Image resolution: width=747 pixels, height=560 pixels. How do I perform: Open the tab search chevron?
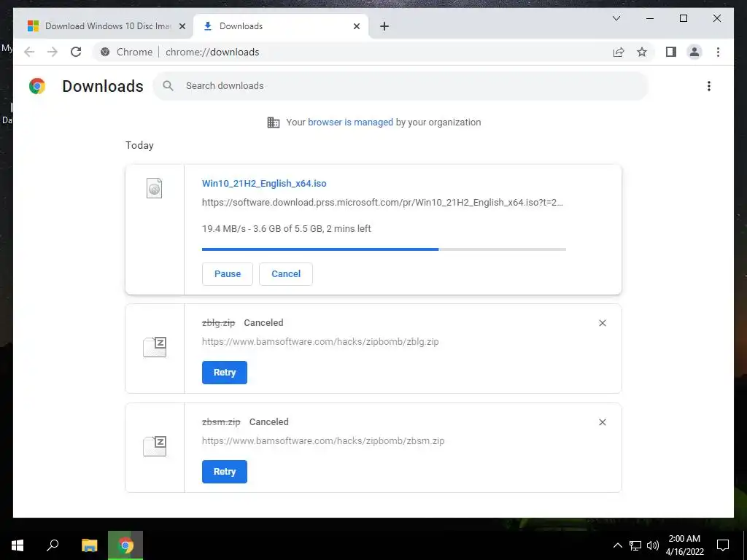[x=616, y=18]
